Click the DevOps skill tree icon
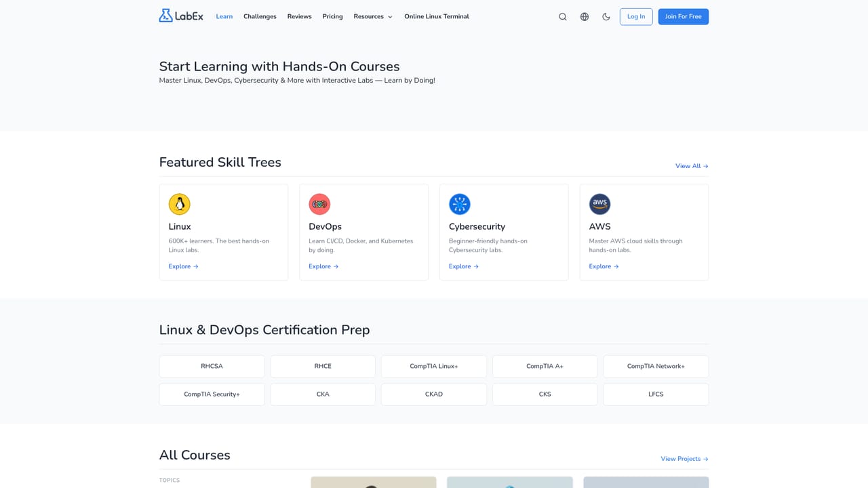Screen dimensions: 868x488 319,204
